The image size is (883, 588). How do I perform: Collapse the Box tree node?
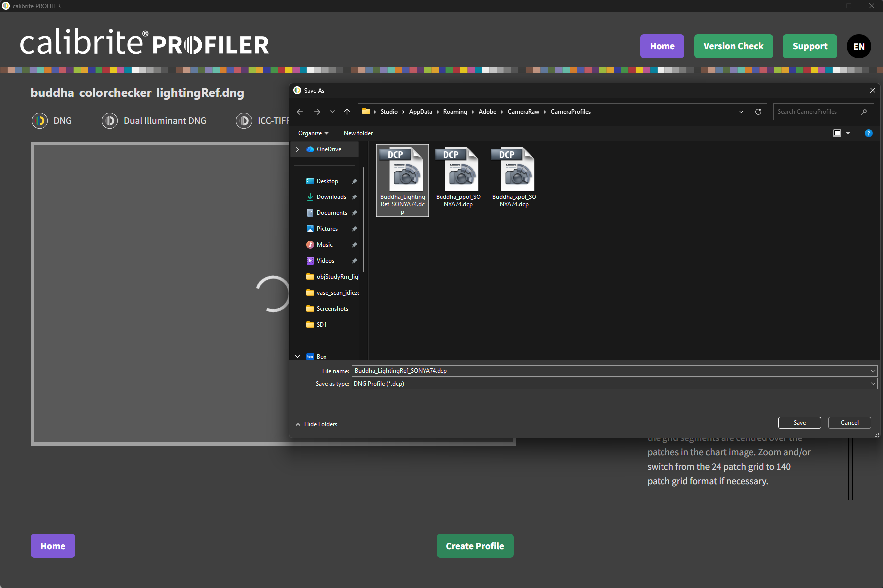298,357
